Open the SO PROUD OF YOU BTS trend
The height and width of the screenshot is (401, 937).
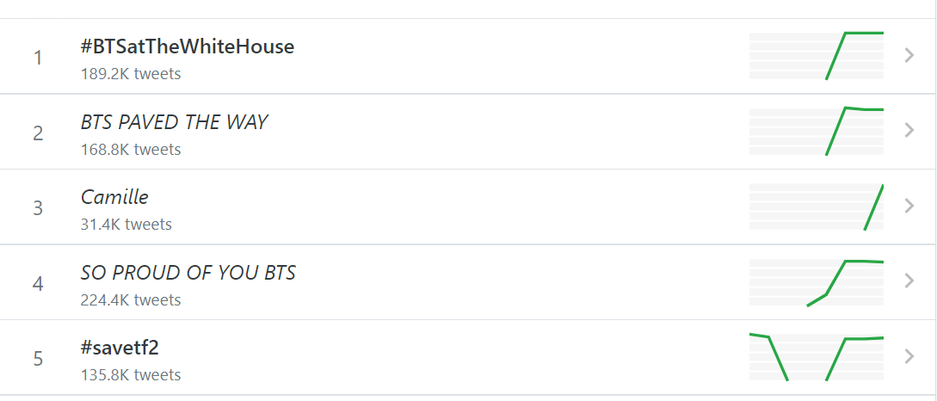click(x=188, y=272)
